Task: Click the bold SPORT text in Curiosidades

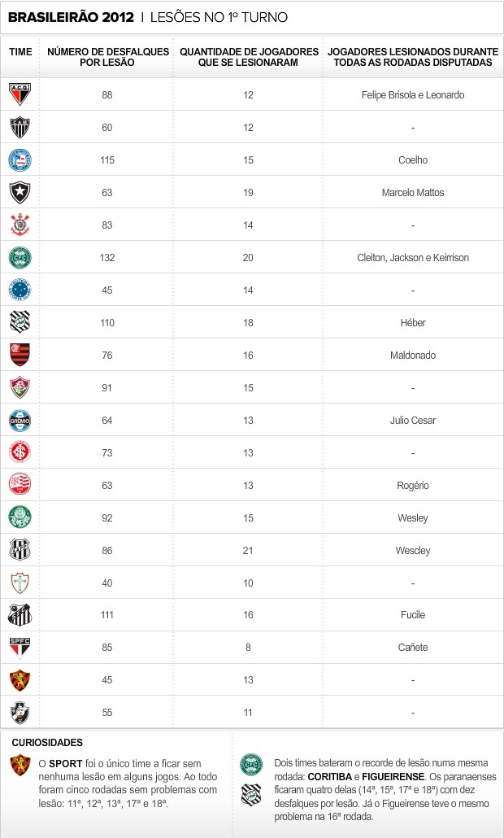Action: [60, 764]
